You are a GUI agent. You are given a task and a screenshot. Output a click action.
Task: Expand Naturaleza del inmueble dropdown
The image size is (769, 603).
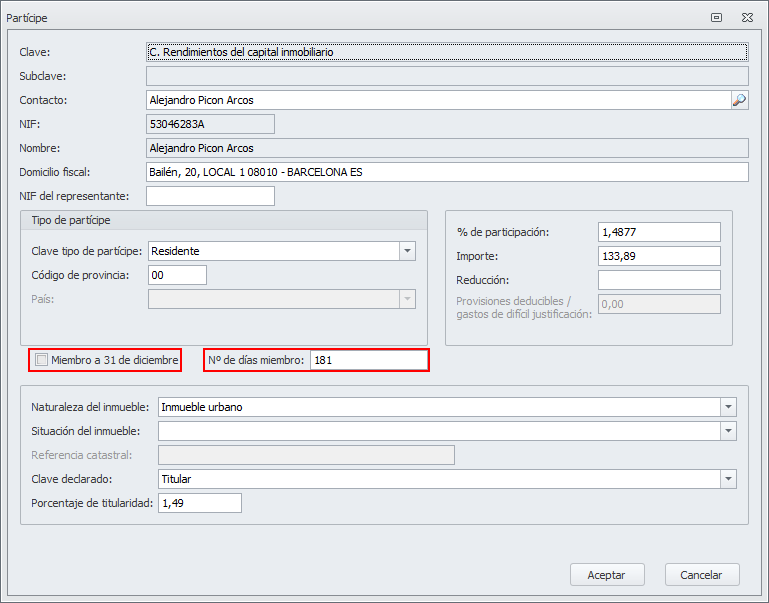(728, 407)
